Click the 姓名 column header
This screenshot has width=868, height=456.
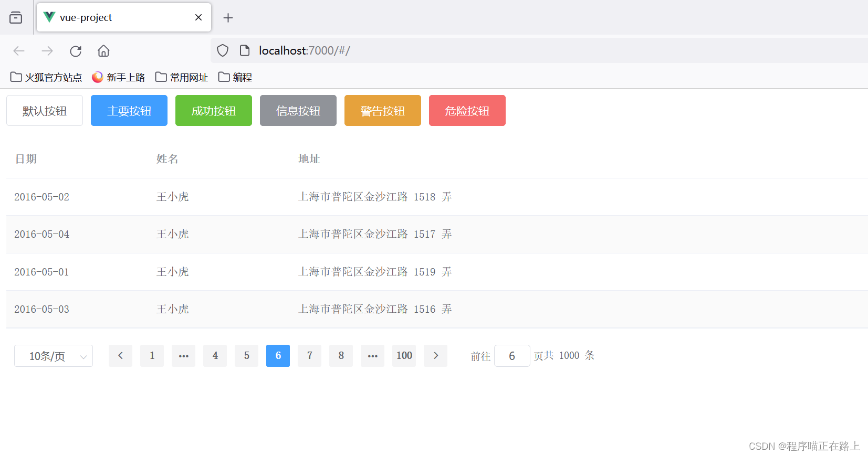(168, 159)
